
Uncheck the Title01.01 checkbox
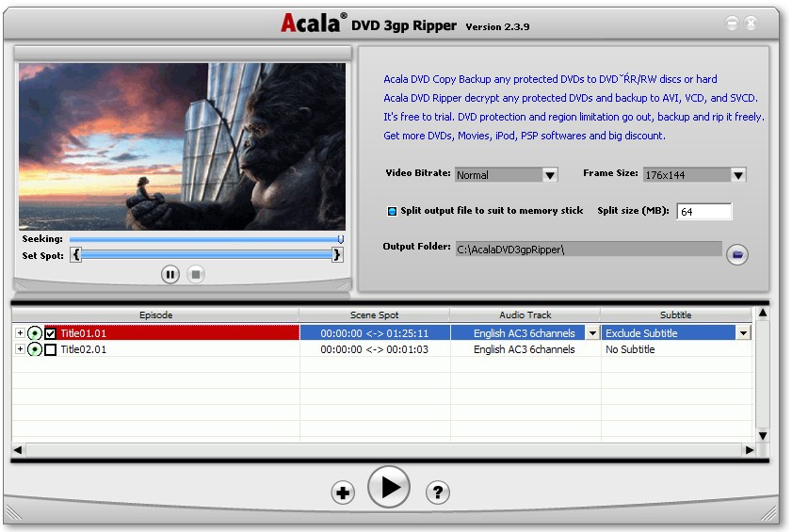coord(50,333)
